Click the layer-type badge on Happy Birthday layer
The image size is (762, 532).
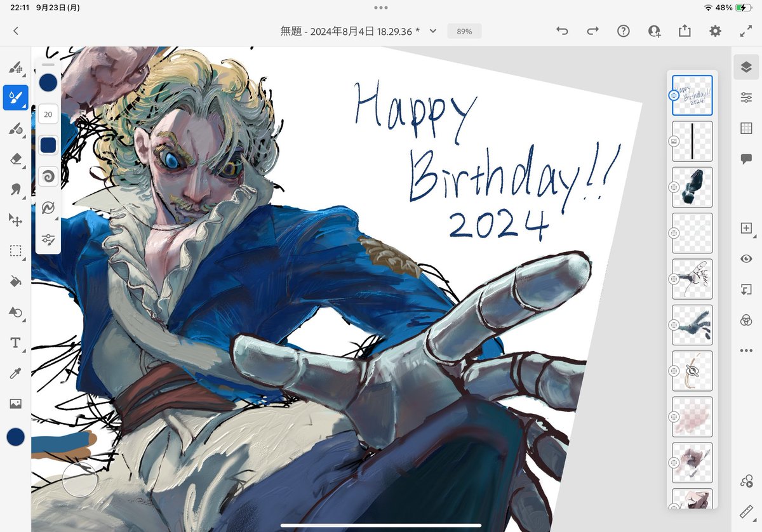[674, 96]
